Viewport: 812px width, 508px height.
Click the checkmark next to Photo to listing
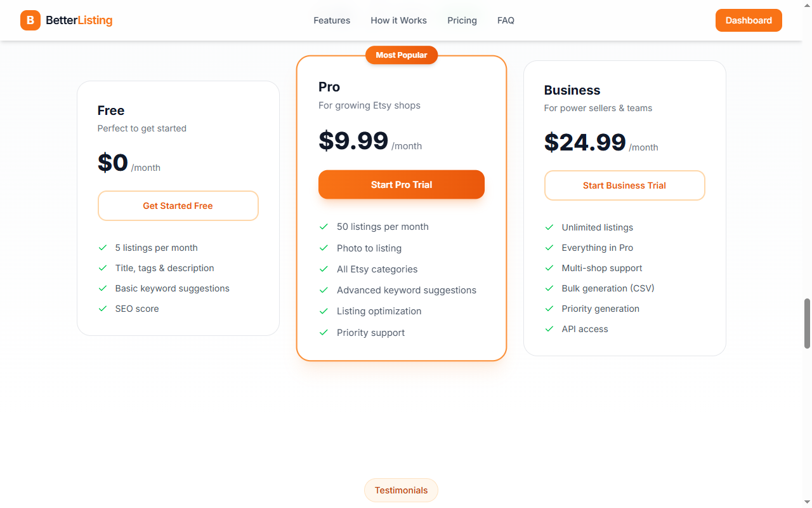[324, 248]
